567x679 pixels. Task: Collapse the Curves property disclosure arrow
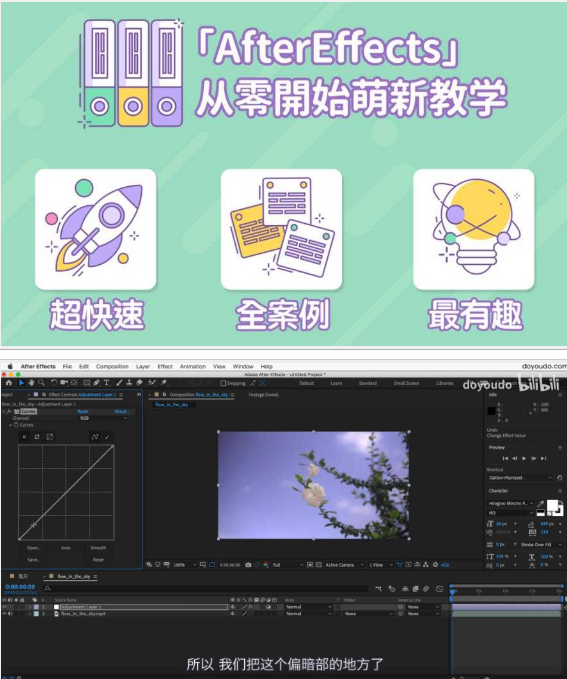(x=11, y=425)
